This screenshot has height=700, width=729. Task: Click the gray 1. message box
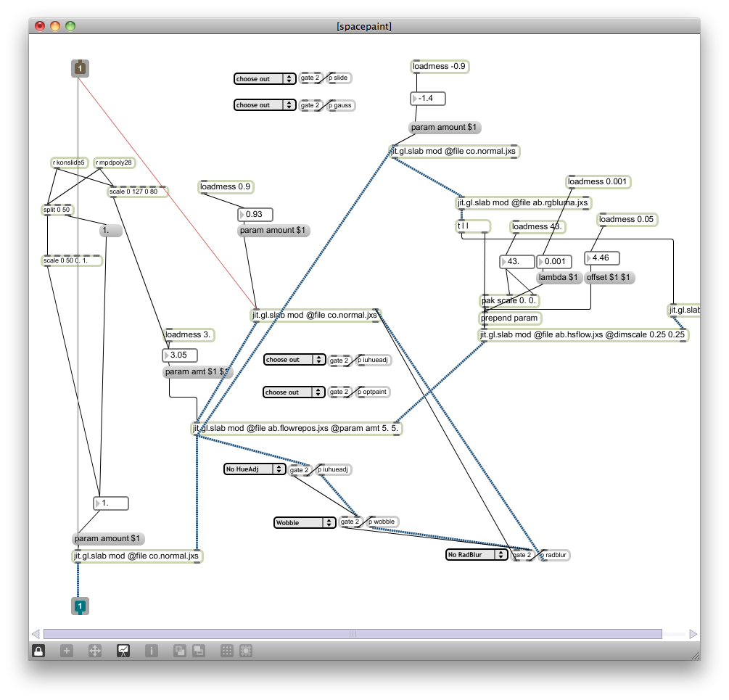(x=111, y=231)
